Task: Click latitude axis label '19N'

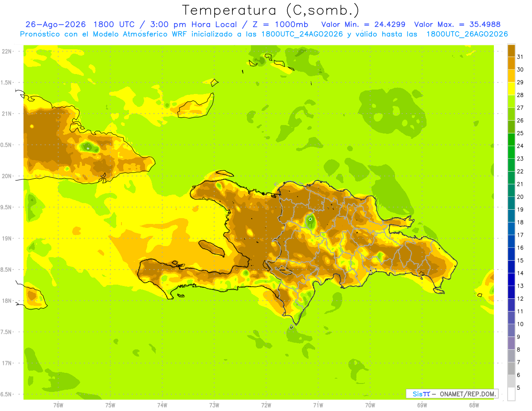Action: 7,238
